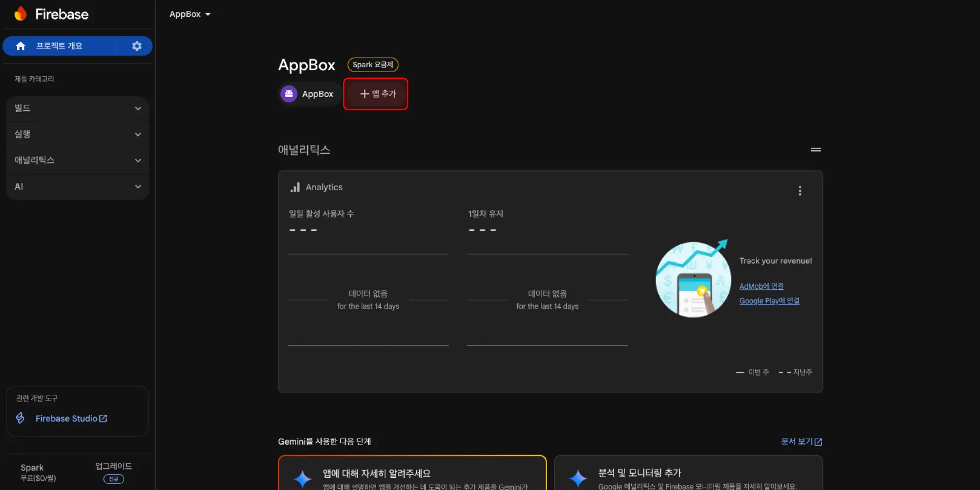Click the 애널리틱스 section heading
The height and width of the screenshot is (490, 980).
[304, 150]
